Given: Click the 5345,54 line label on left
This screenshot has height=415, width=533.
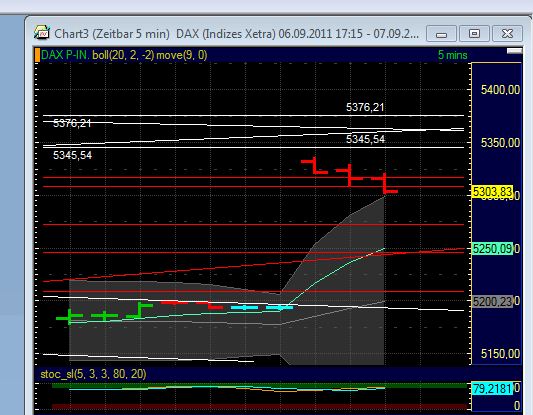Looking at the screenshot, I should click(72, 155).
